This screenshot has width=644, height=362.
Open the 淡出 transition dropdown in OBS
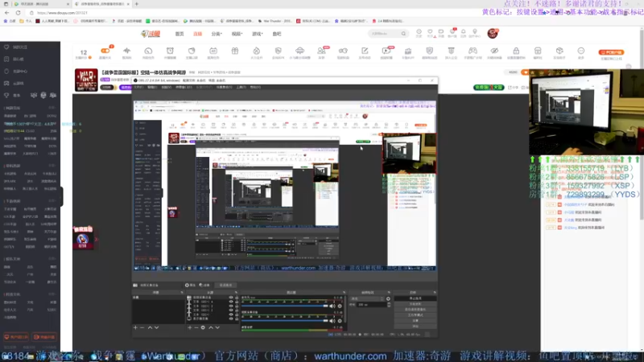[x=366, y=298]
